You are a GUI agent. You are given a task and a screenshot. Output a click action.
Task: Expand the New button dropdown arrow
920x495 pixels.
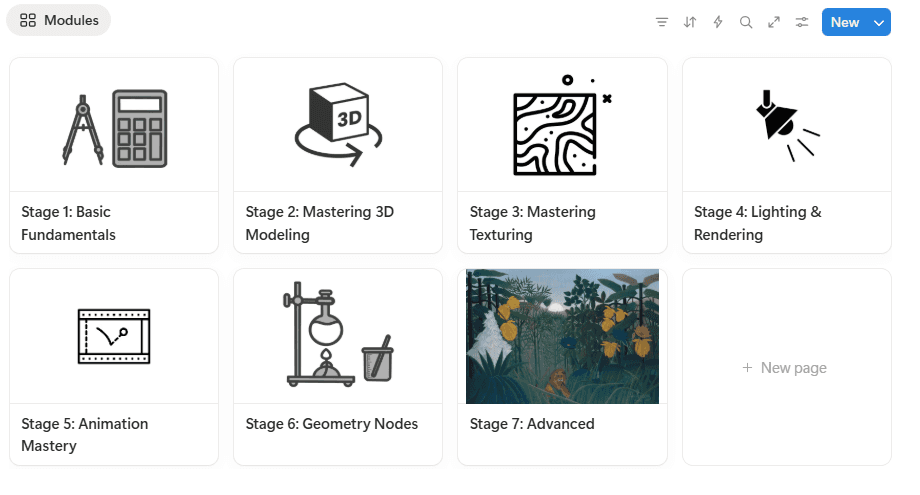click(x=879, y=22)
